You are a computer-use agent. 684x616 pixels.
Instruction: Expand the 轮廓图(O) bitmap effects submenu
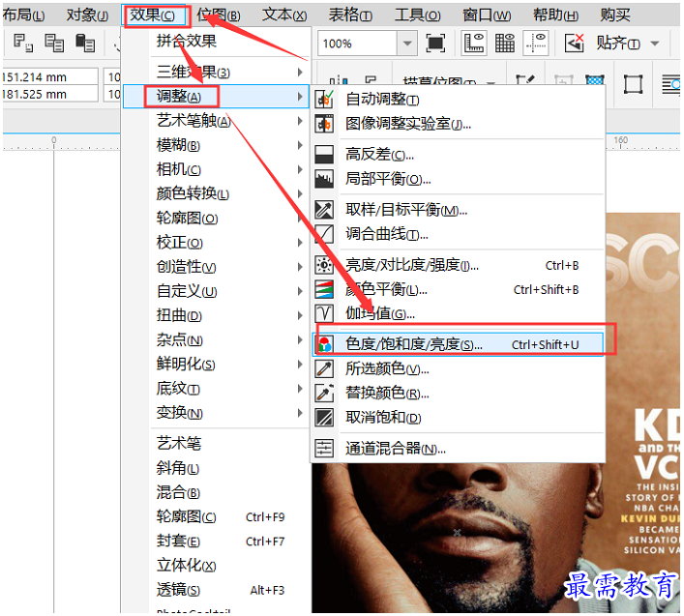pos(217,218)
